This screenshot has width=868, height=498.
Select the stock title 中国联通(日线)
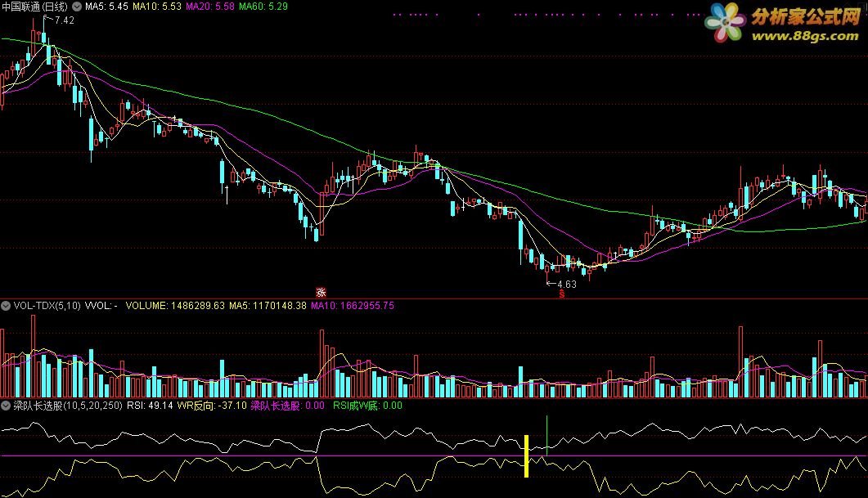click(35, 7)
